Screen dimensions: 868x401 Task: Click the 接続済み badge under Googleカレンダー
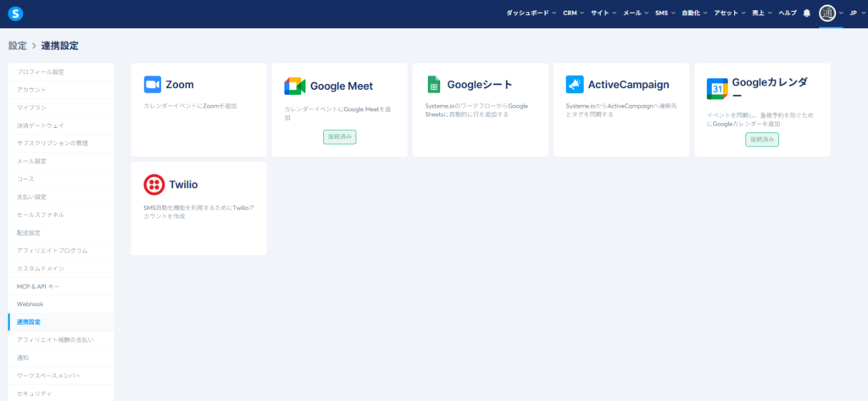pyautogui.click(x=762, y=139)
